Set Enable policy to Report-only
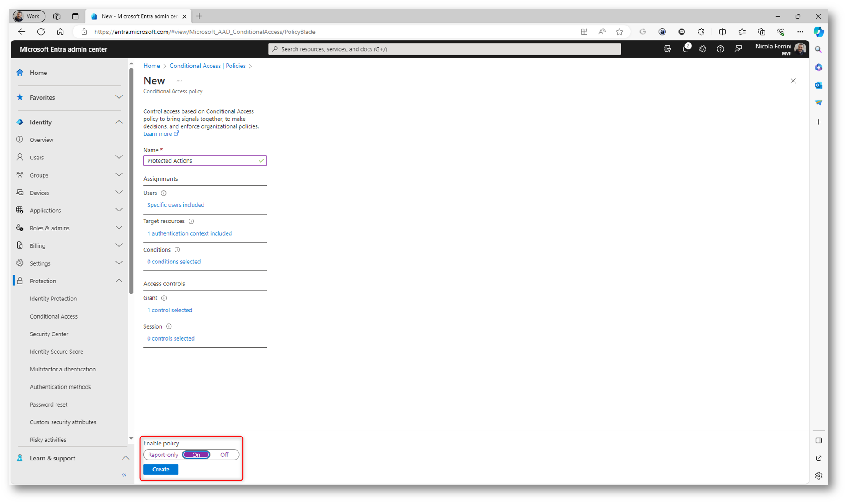847x504 pixels. click(163, 455)
